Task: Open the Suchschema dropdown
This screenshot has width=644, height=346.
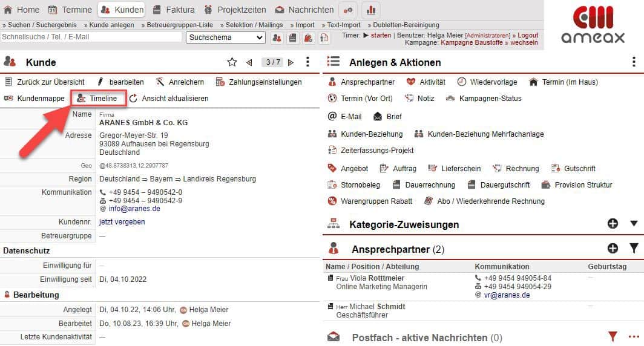Action: (225, 38)
